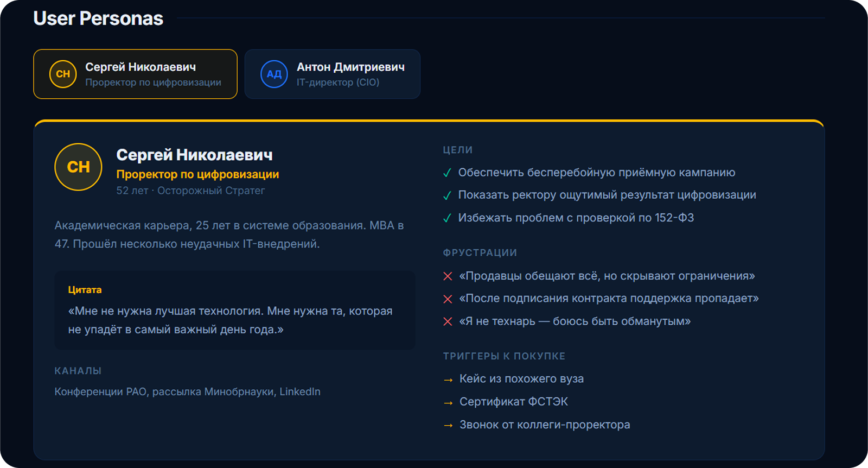Click the User Personas heading
Screen dimensions: 868x468
point(98,18)
